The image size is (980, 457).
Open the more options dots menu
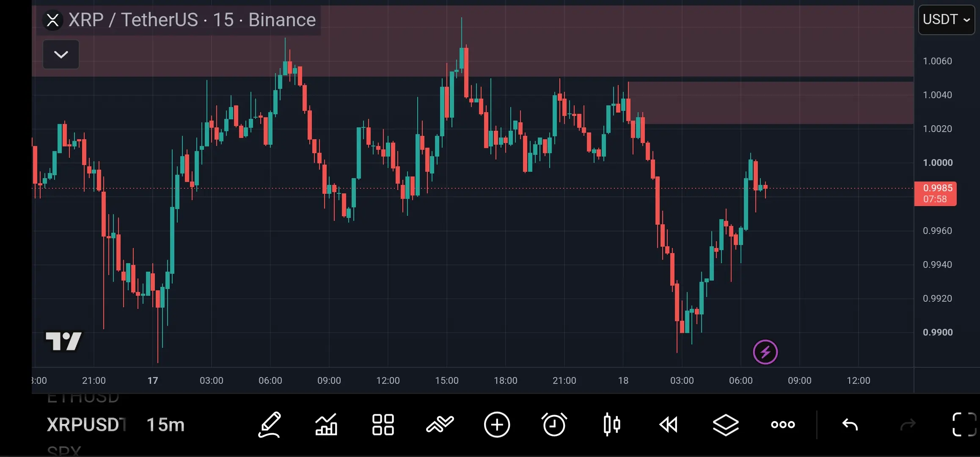pyautogui.click(x=783, y=424)
